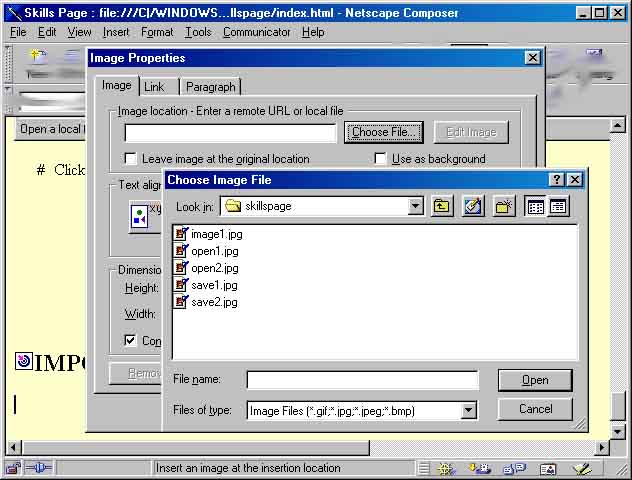The height and width of the screenshot is (480, 632).
Task: Open the Tools menu
Action: [198, 32]
